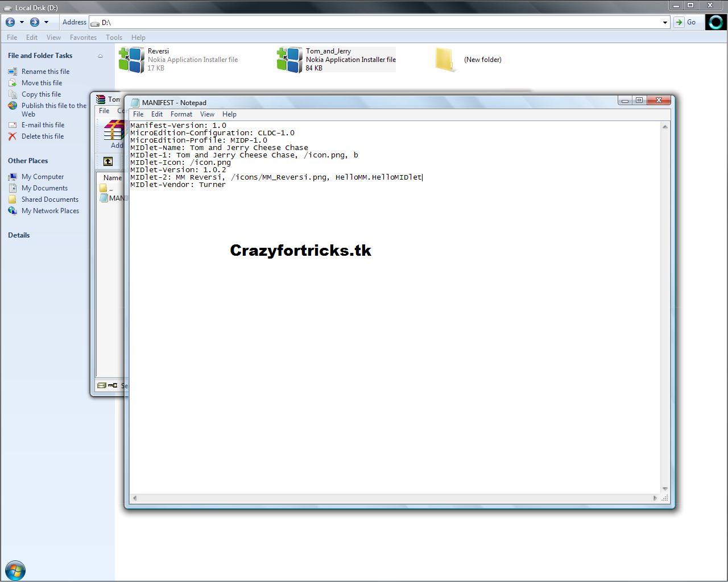Click the Windows Start orb
728x582 pixels.
(15, 570)
